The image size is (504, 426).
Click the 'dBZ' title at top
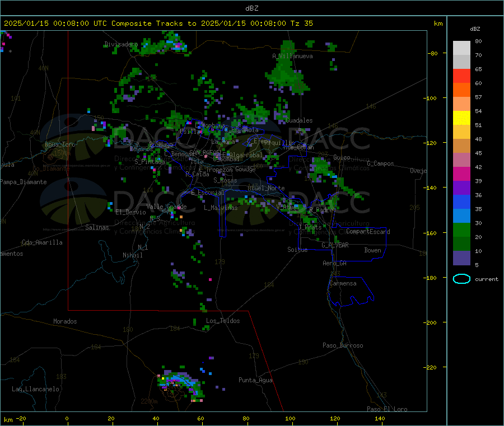point(251,8)
